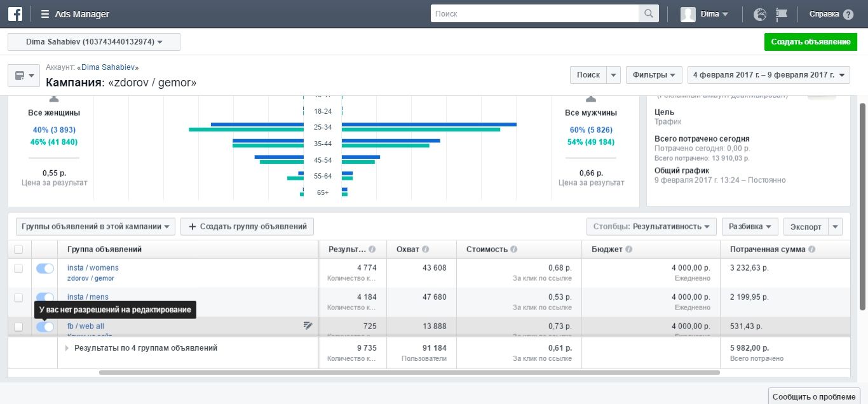Open the globe notifications icon
Screen dimensions: 868x404
(x=760, y=14)
